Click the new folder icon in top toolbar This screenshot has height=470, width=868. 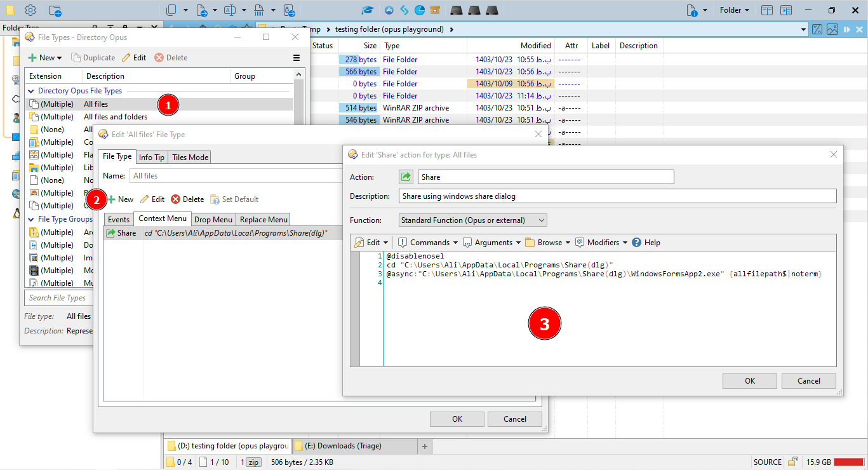(x=55, y=10)
